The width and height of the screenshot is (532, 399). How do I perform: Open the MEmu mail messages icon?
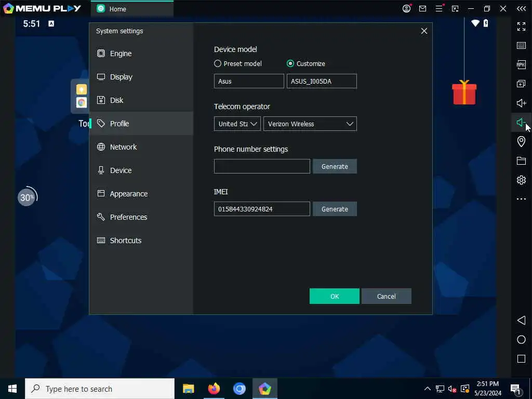[423, 9]
